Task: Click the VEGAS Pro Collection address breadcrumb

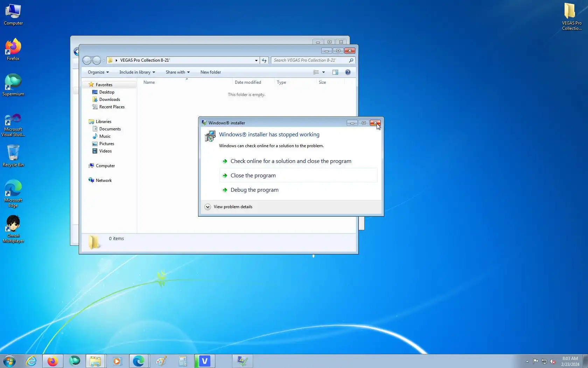Action: point(145,60)
